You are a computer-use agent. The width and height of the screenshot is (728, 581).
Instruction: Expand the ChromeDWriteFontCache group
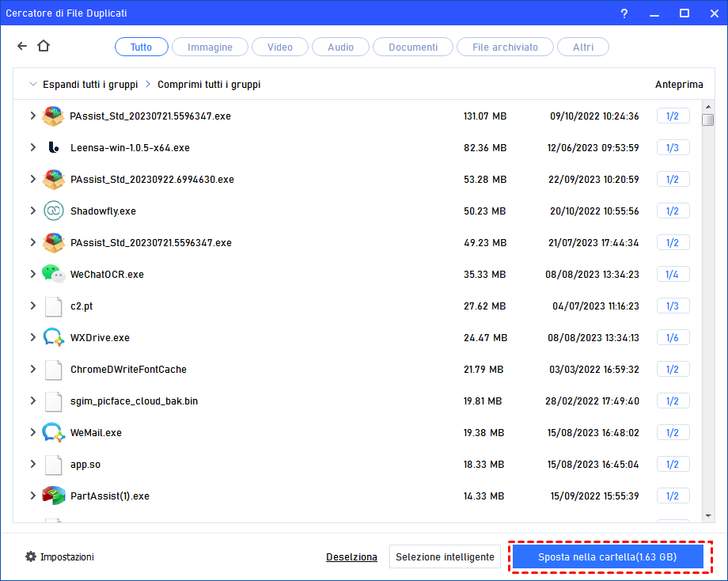32,369
